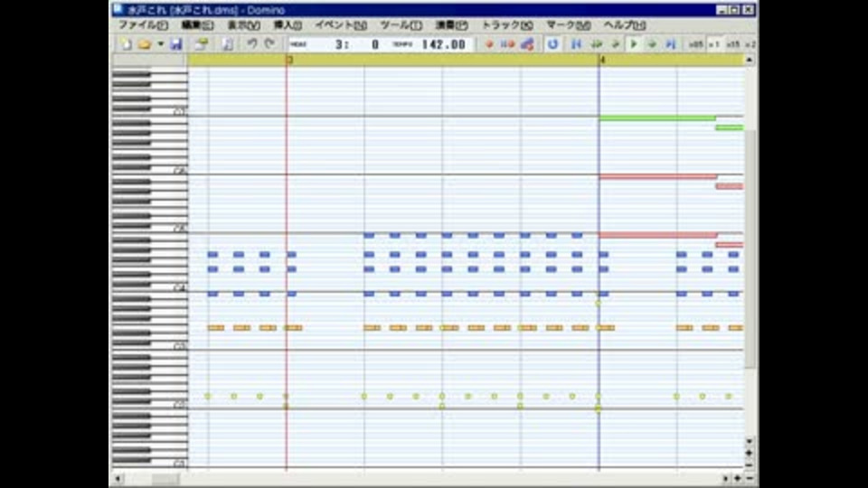Zoom in horizontally with the plus button

coord(738,479)
